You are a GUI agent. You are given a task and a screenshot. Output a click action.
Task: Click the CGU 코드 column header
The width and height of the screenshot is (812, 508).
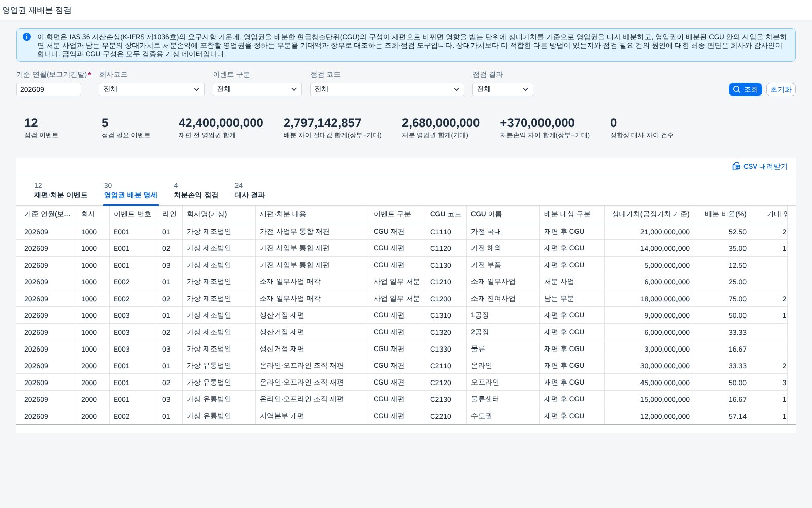(x=446, y=214)
